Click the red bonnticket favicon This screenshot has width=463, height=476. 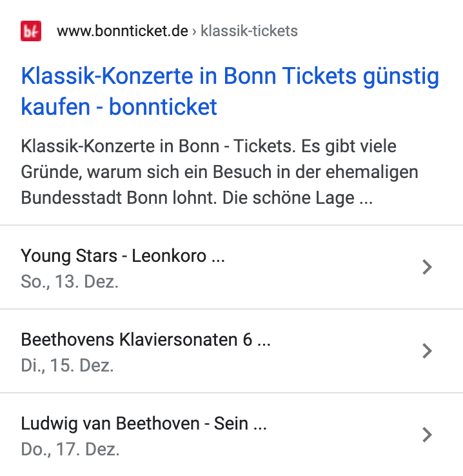pos(31,31)
